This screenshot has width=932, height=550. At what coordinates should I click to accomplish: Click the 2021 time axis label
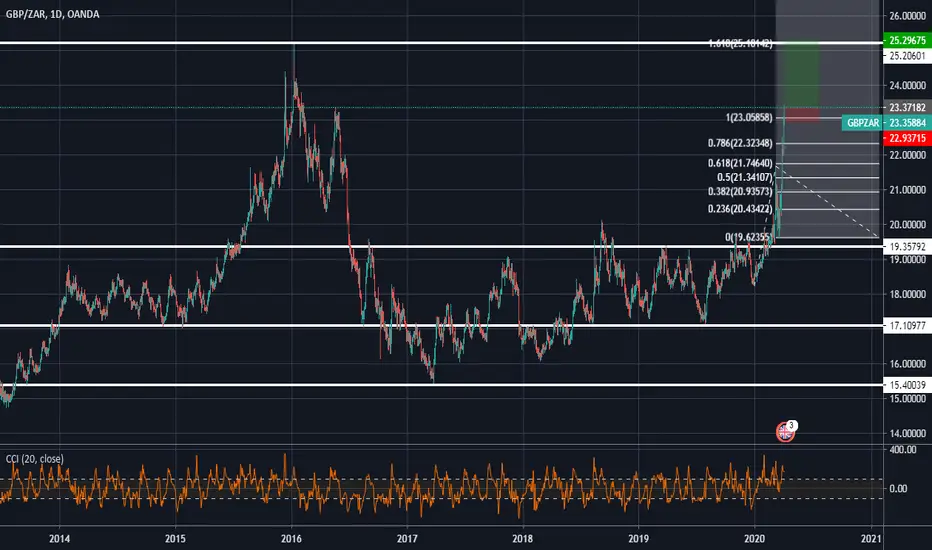coord(871,539)
